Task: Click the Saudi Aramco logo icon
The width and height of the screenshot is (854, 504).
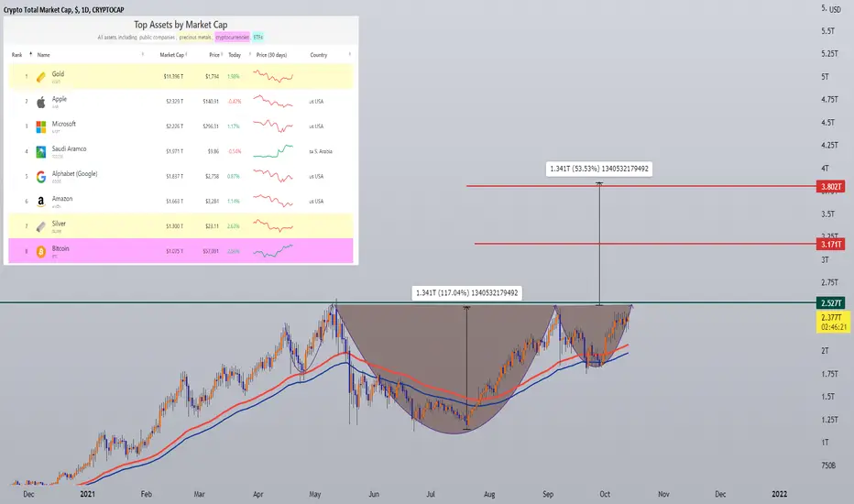Action: pos(41,152)
